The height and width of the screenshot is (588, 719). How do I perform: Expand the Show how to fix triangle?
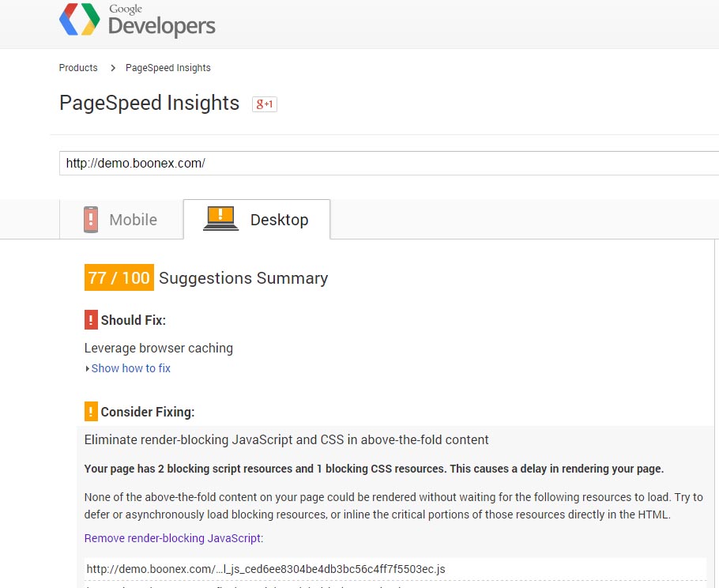(x=87, y=368)
